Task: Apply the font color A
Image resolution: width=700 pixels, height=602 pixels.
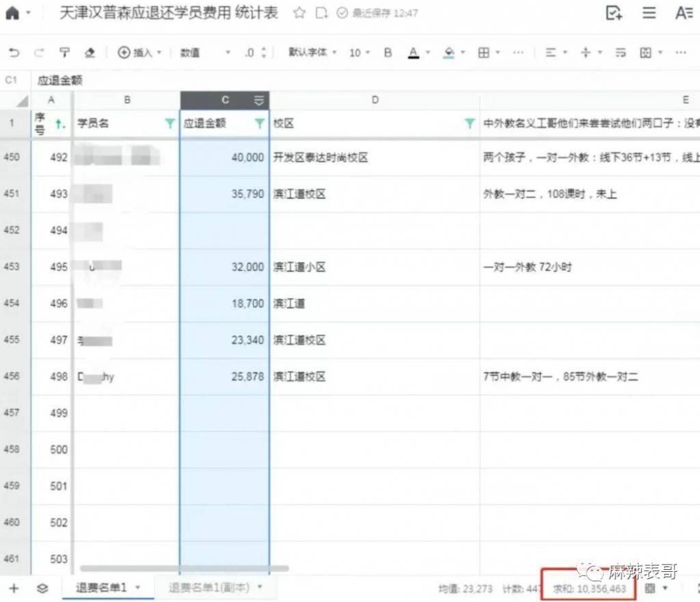Action: 414,53
